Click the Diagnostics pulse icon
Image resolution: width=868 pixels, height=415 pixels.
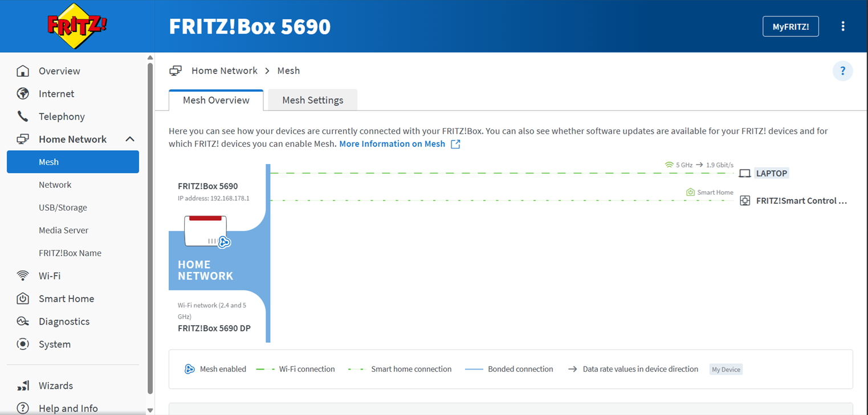[x=23, y=322]
